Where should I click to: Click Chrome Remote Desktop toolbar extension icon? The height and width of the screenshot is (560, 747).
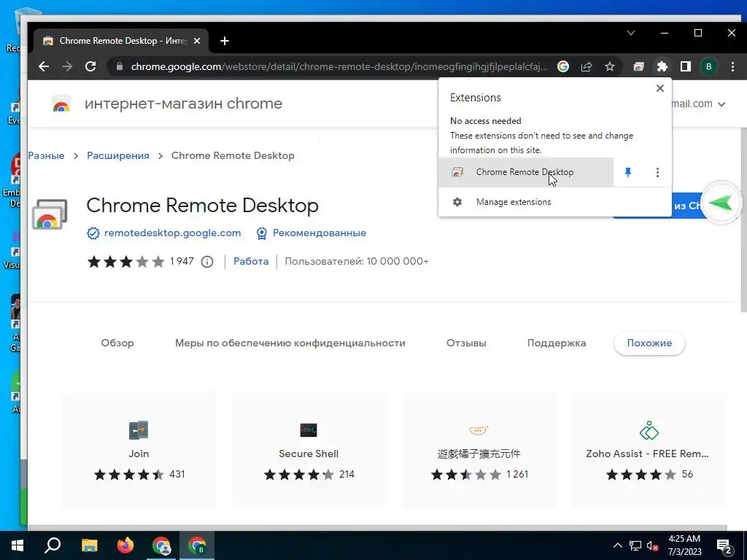tap(639, 66)
